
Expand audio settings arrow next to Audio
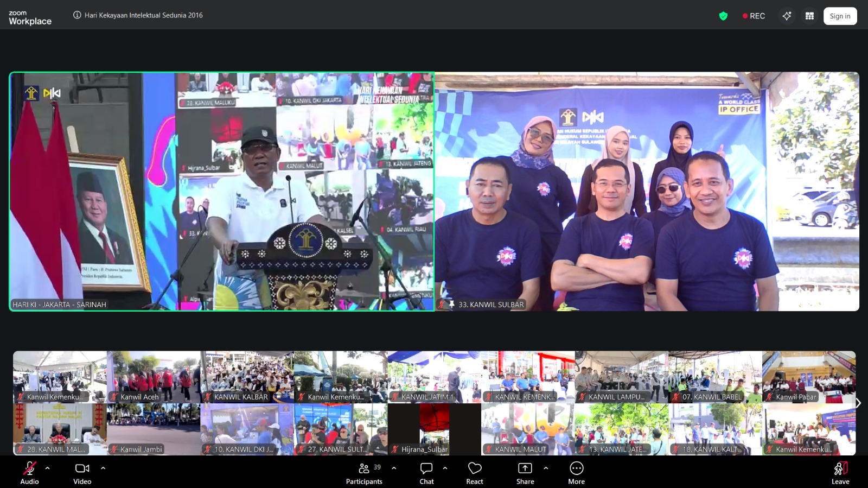click(x=48, y=467)
